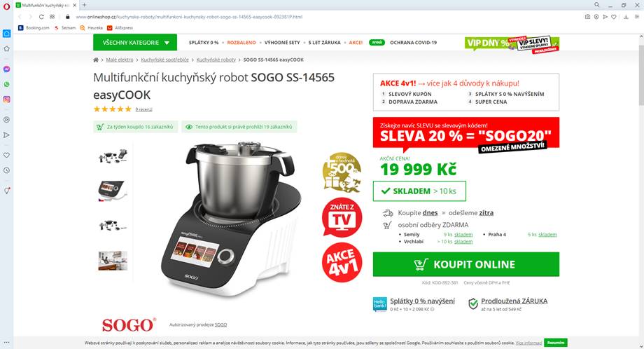644x349 pixels.
Task: Open the browser search magnifier icon
Action: (x=596, y=5)
